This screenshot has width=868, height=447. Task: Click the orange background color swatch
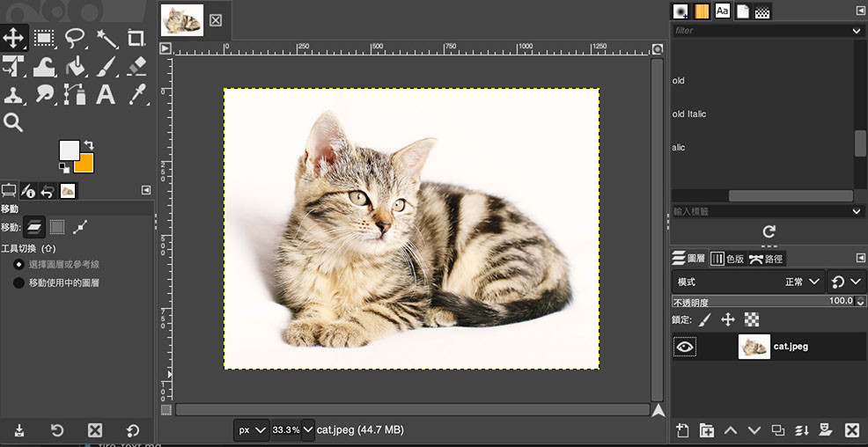(x=85, y=163)
